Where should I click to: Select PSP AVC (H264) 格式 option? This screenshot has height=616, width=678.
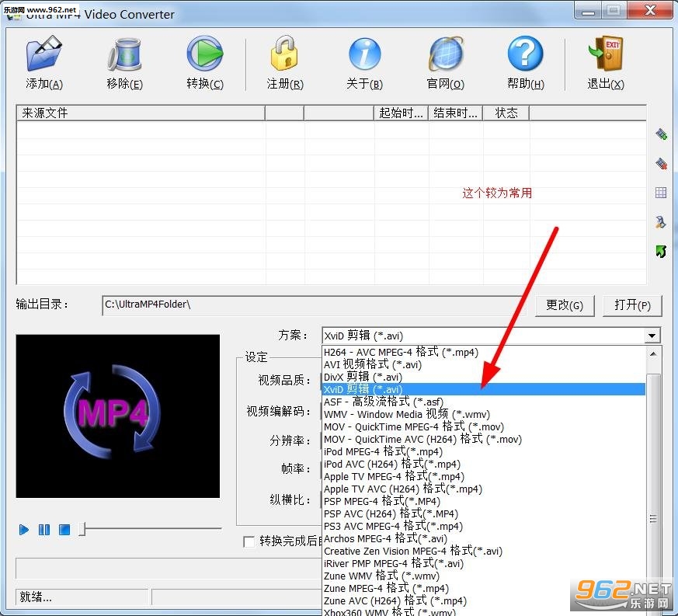483,514
